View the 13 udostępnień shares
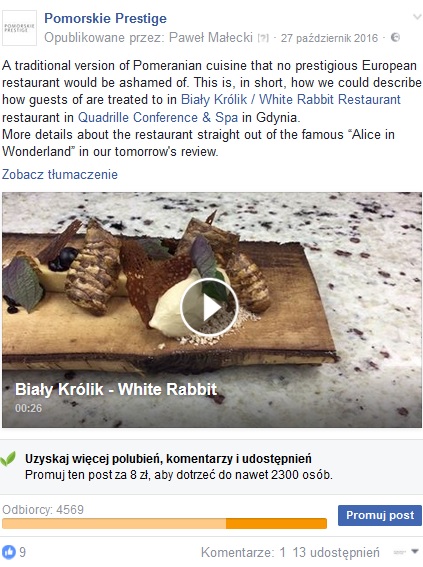Screen dimensions: 423x567 tap(336, 552)
